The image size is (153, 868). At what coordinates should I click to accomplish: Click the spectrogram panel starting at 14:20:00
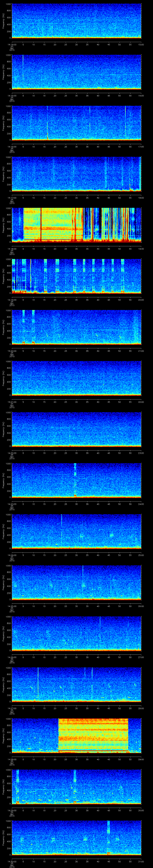76,327
